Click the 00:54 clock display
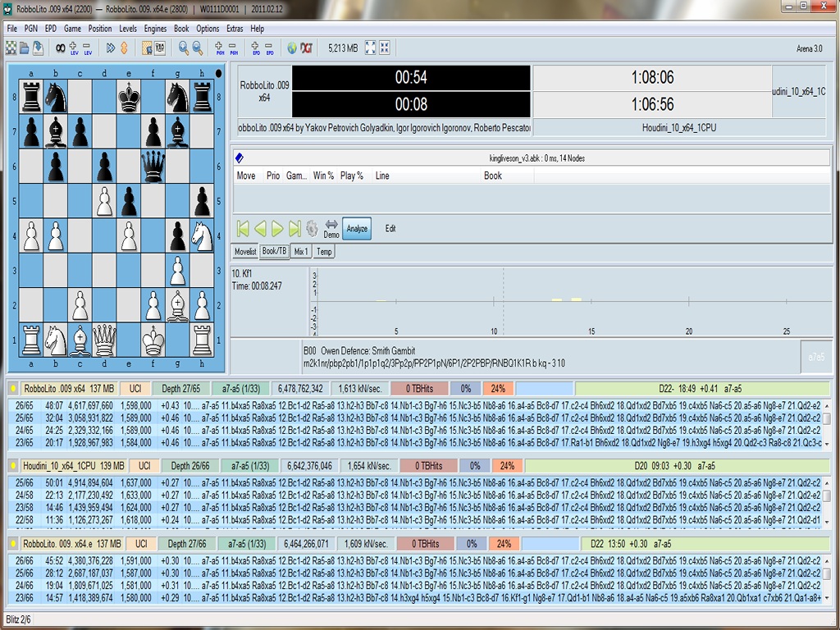 click(x=411, y=78)
